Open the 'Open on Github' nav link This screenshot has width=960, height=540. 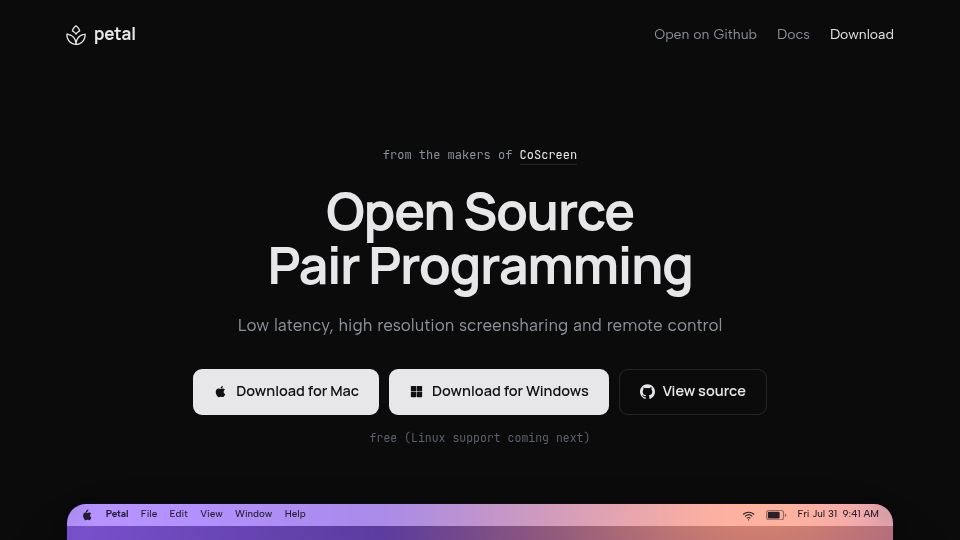(x=705, y=34)
